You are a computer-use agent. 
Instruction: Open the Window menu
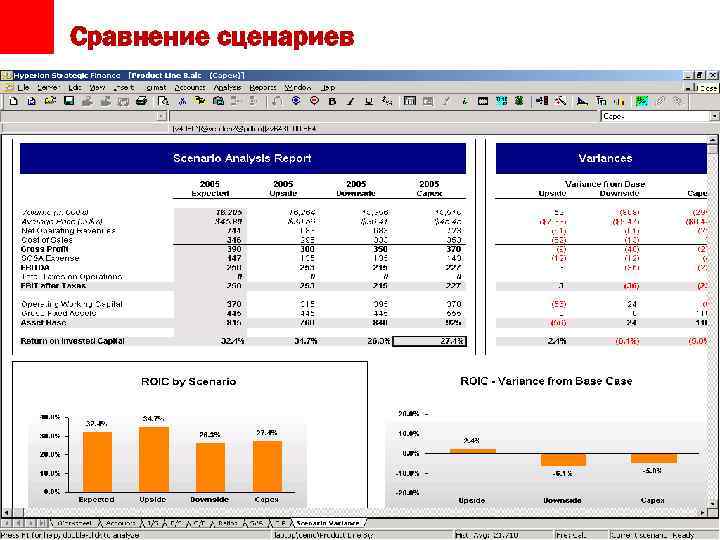click(298, 87)
